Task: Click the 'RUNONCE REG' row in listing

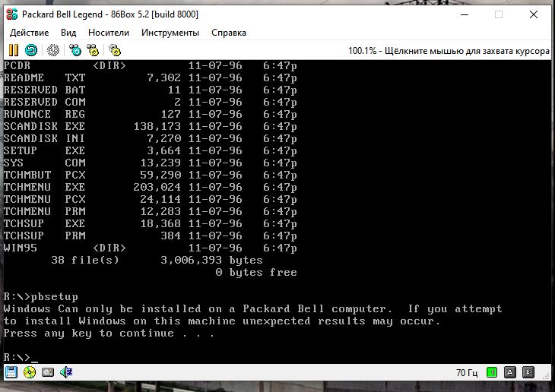Action: point(150,114)
